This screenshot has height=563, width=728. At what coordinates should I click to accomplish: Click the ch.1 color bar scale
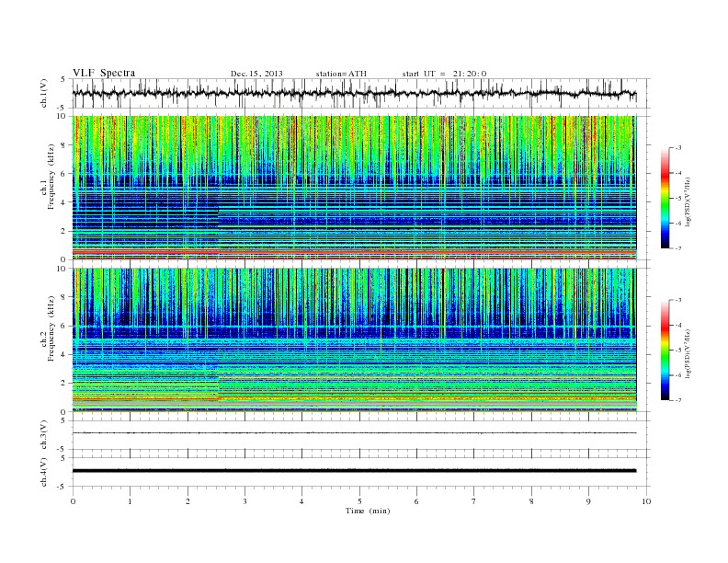tap(665, 198)
